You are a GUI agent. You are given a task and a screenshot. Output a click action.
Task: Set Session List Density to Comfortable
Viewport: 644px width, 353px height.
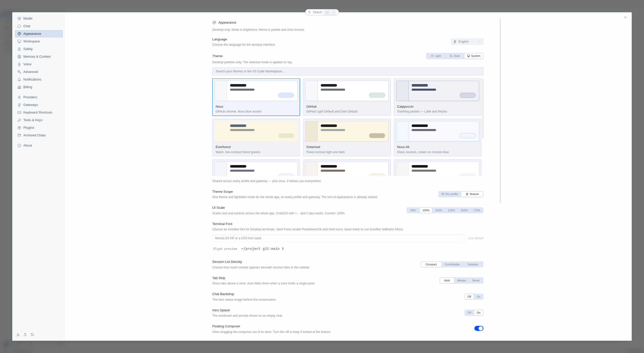[452, 264]
